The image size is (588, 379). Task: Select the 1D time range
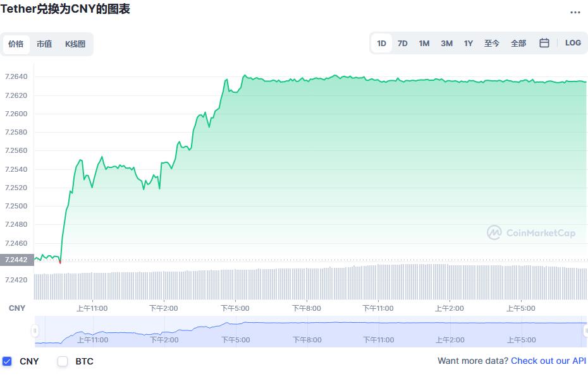point(382,42)
